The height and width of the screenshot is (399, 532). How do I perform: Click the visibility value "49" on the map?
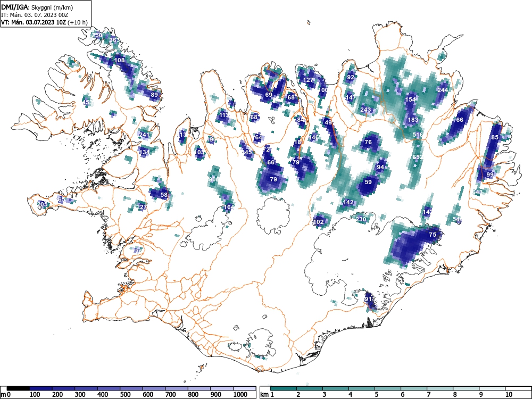pyautogui.click(x=328, y=122)
